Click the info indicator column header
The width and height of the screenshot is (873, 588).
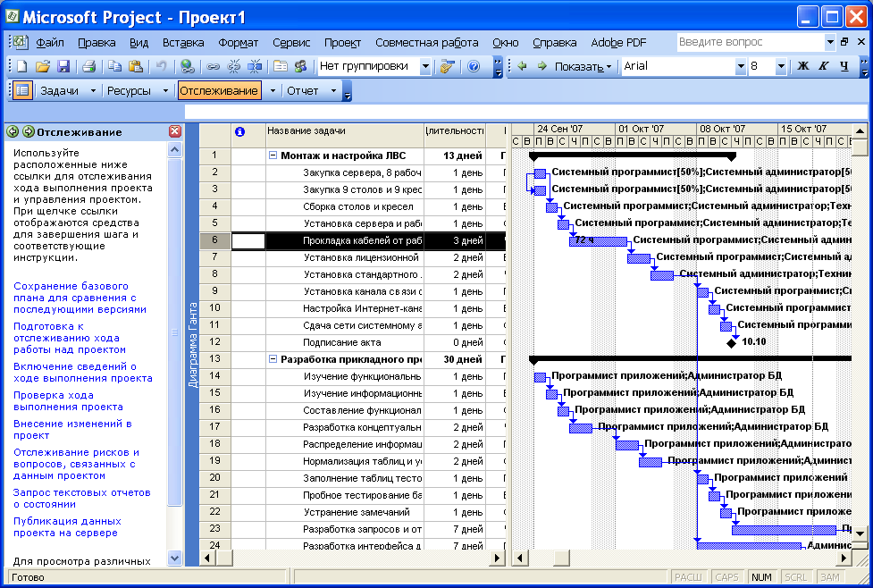coord(239,131)
